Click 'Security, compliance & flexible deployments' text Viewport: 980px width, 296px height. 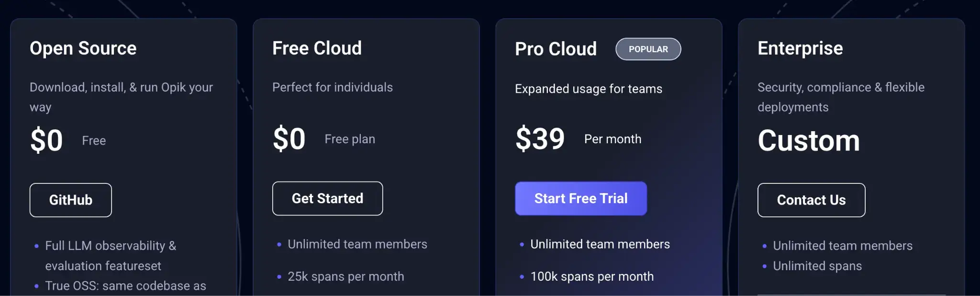click(x=841, y=97)
